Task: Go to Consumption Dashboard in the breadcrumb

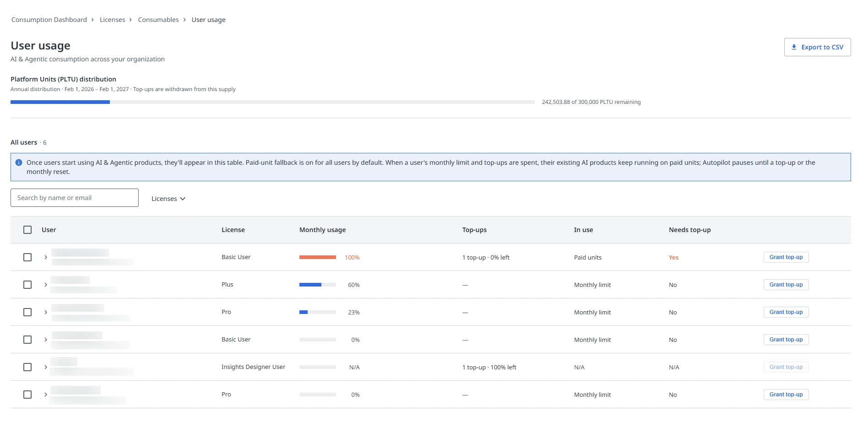Action: point(49,20)
